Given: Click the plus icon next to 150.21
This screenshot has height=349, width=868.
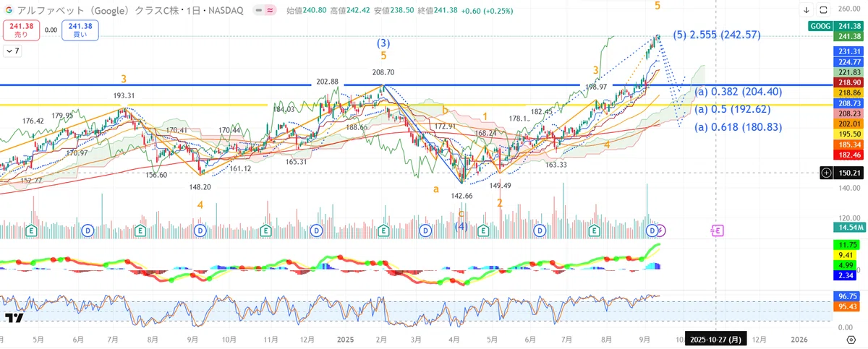Looking at the screenshot, I should (825, 173).
